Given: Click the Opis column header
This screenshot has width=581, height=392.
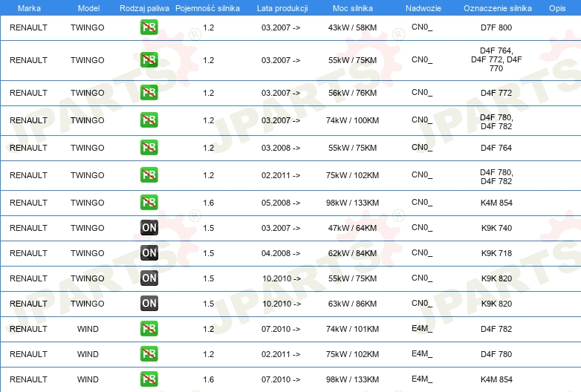Looking at the screenshot, I should pos(557,8).
